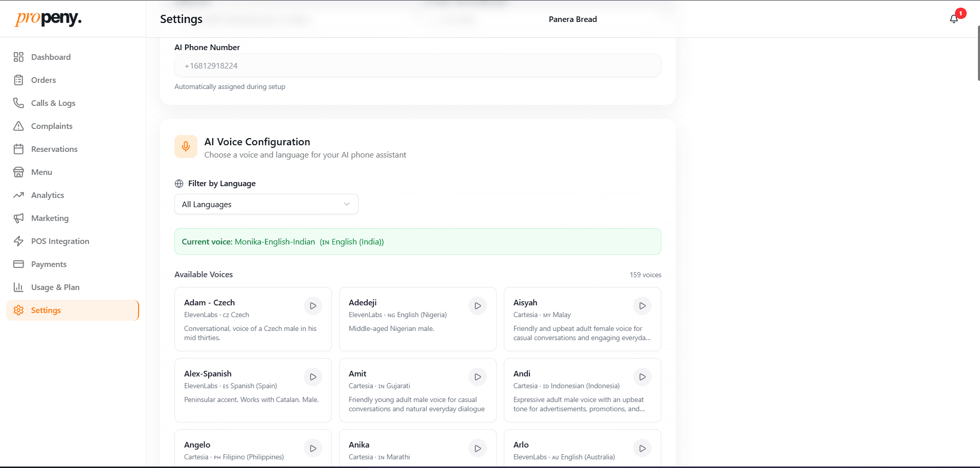Click the Marketing megaphone icon
Viewport: 980px width, 468px height.
click(18, 218)
